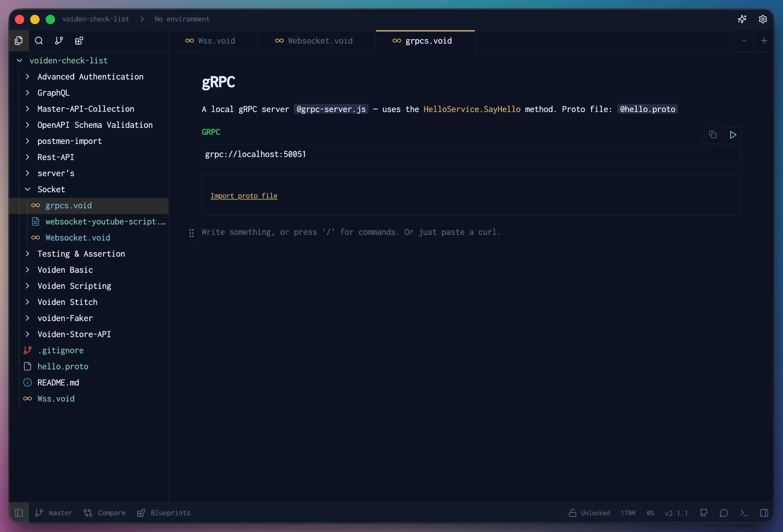Click voiden-check-list project name in title bar
783x532 pixels.
click(96, 19)
